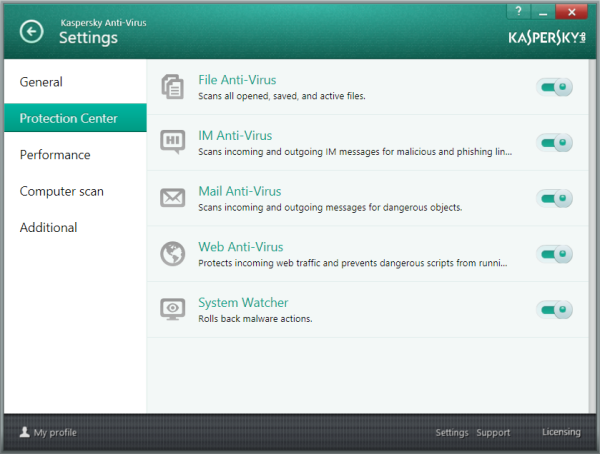
Task: Open the Support link in footer
Action: pyautogui.click(x=493, y=433)
